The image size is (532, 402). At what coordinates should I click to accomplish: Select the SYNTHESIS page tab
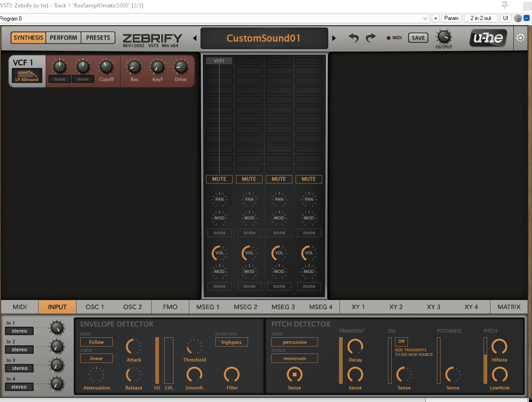tap(28, 38)
